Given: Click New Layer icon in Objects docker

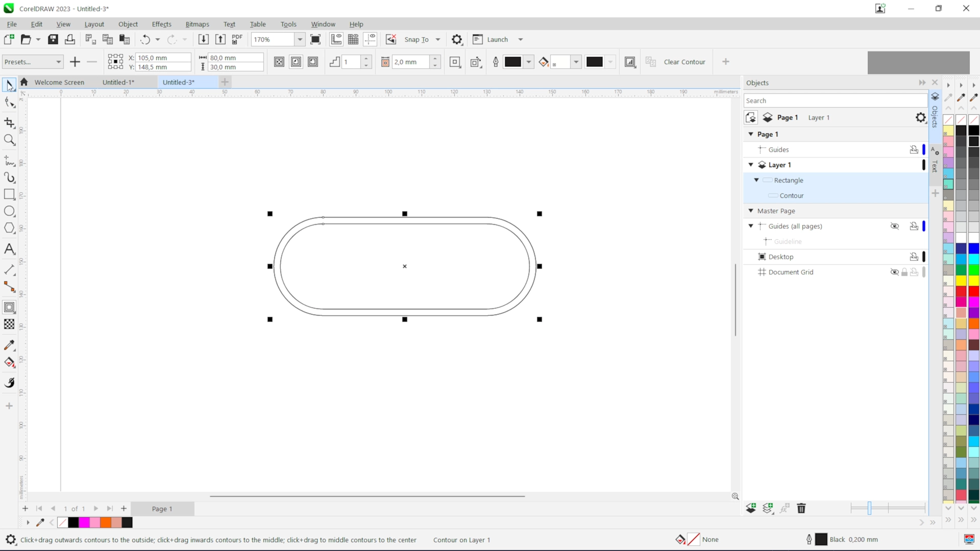Looking at the screenshot, I should click(x=751, y=508).
